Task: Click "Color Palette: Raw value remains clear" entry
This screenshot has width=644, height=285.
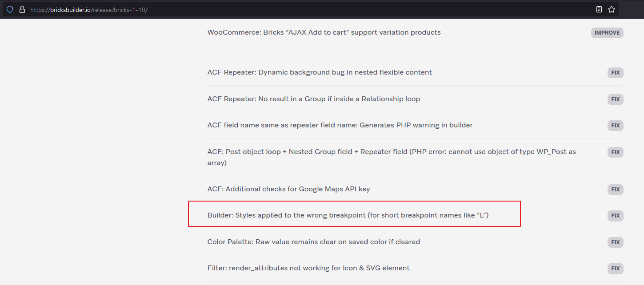Action: tap(314, 242)
